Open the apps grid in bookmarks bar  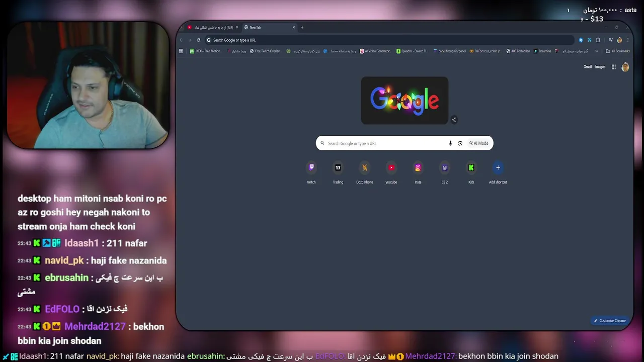point(181,51)
